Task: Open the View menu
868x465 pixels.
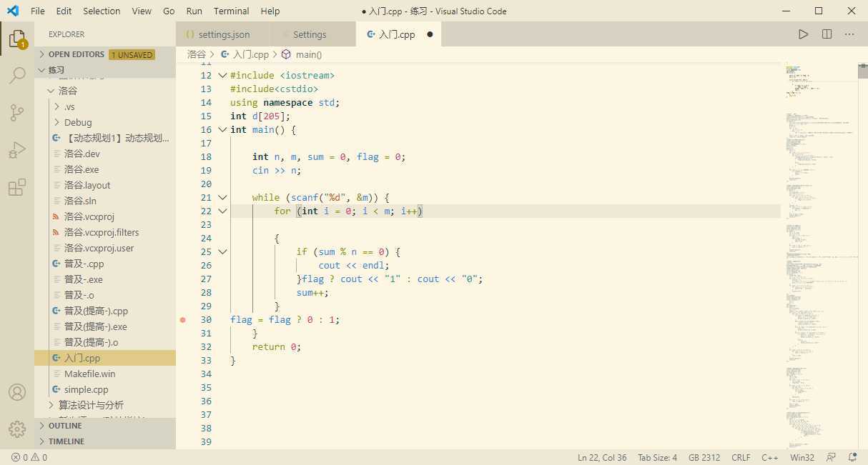Action: (x=142, y=11)
